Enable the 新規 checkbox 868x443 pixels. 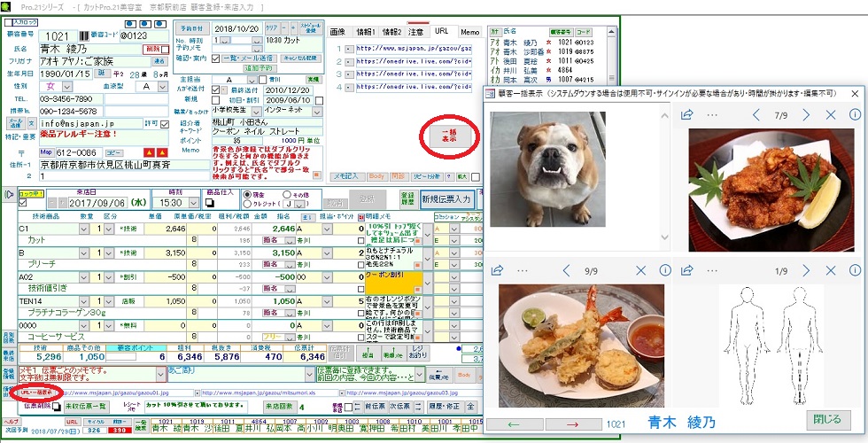[x=216, y=100]
